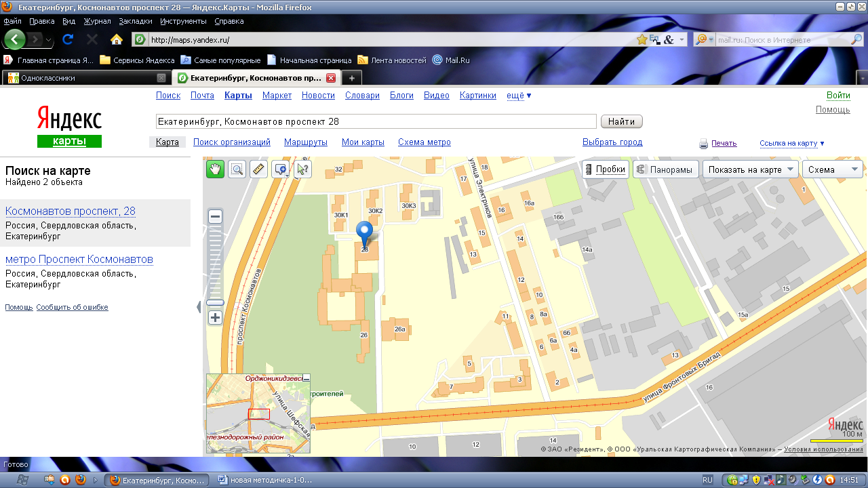Open the Файл menu
This screenshot has height=488, width=868.
point(12,21)
